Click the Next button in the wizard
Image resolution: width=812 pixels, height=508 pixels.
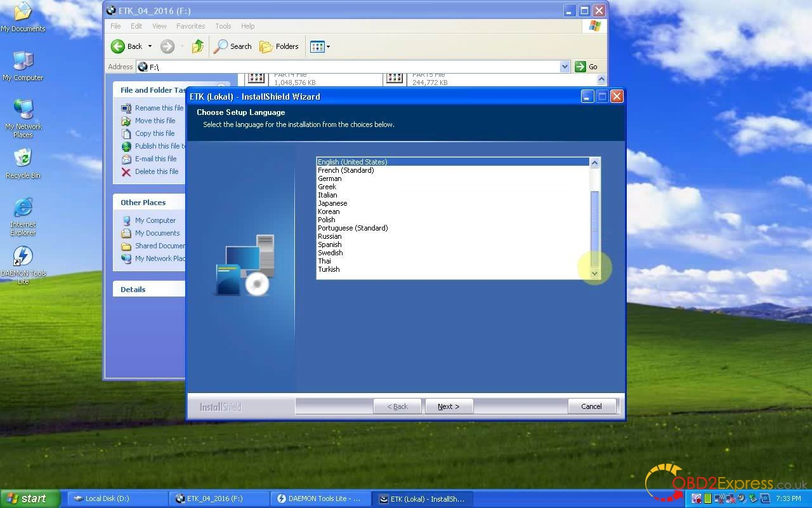point(449,406)
